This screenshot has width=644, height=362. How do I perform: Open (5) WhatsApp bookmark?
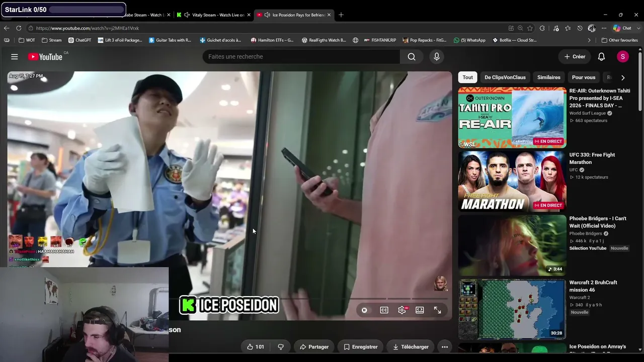469,40
